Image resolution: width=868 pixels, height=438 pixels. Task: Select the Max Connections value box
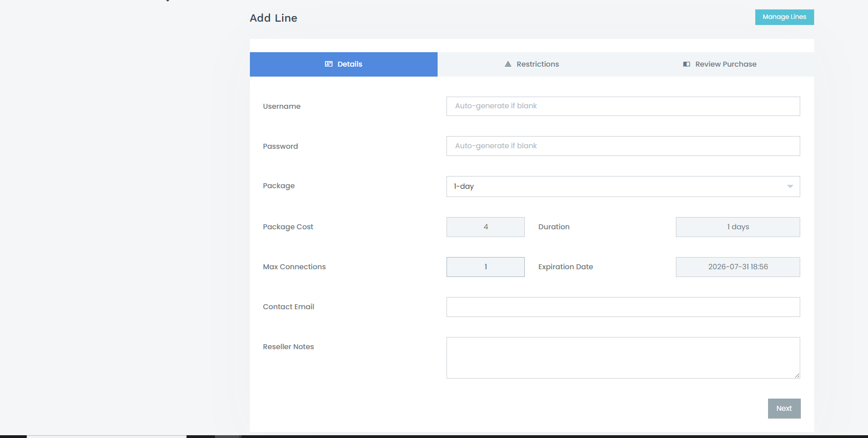point(485,267)
